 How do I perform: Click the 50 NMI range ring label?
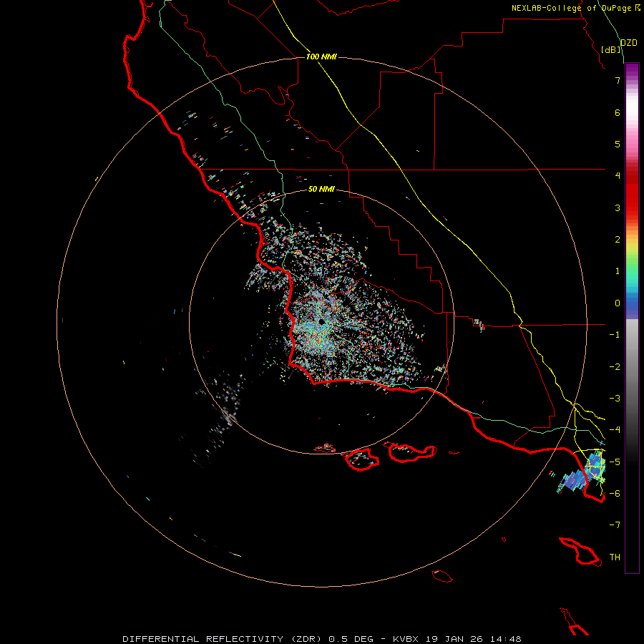click(321, 189)
